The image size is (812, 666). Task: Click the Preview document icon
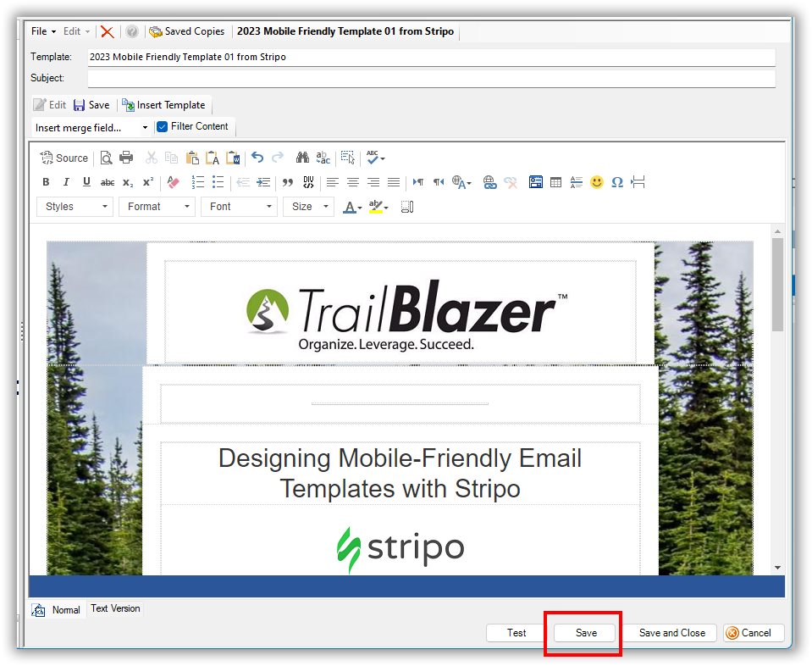pyautogui.click(x=106, y=158)
